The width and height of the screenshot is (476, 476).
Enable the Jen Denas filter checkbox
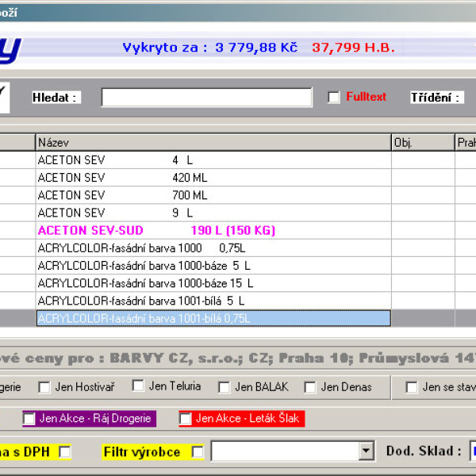pos(309,387)
